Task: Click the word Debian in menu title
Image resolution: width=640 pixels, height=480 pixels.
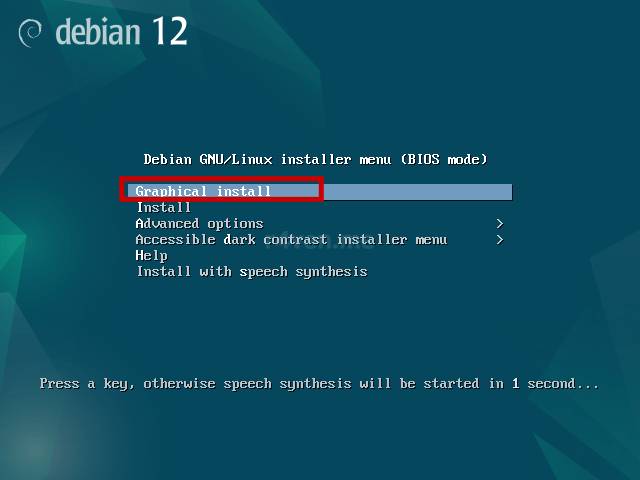Action: coord(167,159)
